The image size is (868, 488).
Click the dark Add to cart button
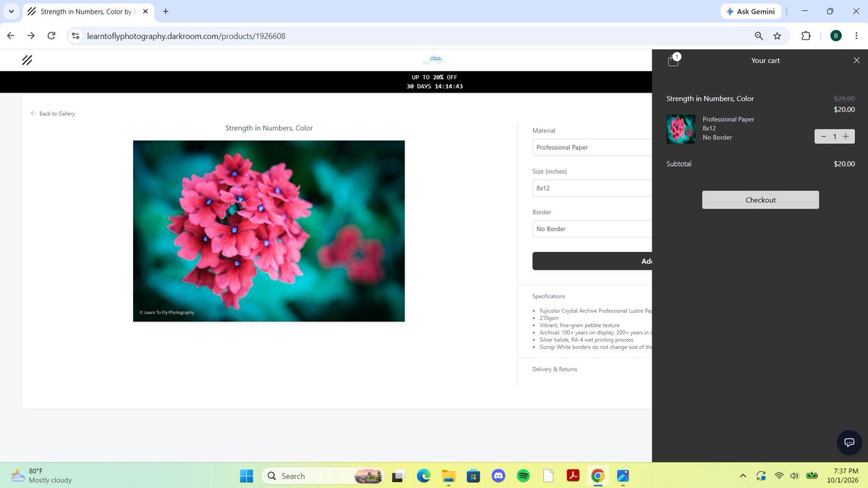click(x=592, y=261)
